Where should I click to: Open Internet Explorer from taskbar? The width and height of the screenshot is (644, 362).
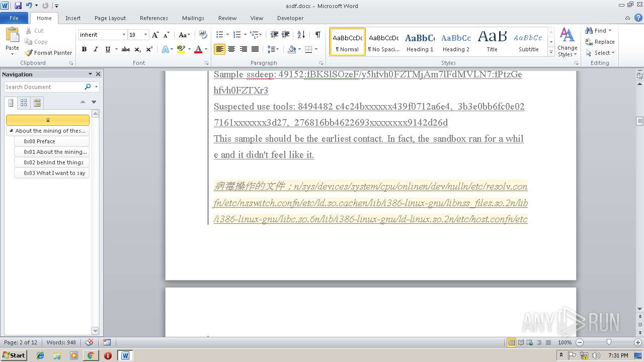click(x=40, y=355)
